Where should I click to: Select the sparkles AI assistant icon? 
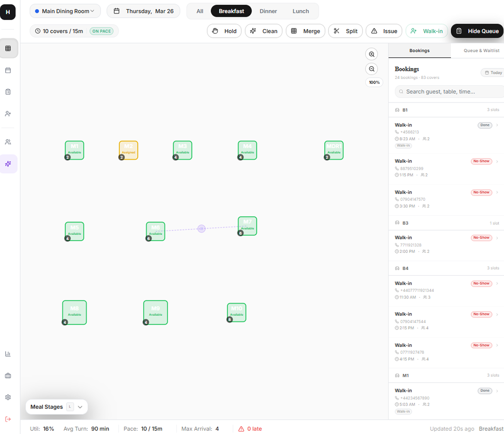point(8,164)
